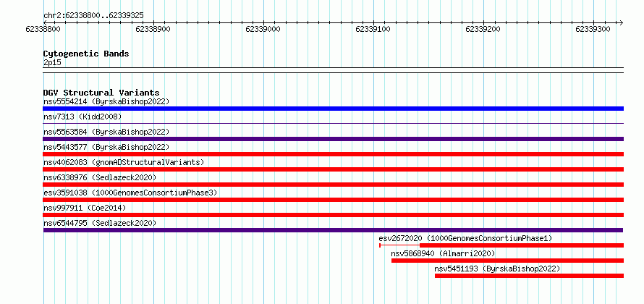Click the ruler's right arrowhead
The width and height of the screenshot is (644, 304).
621,22
